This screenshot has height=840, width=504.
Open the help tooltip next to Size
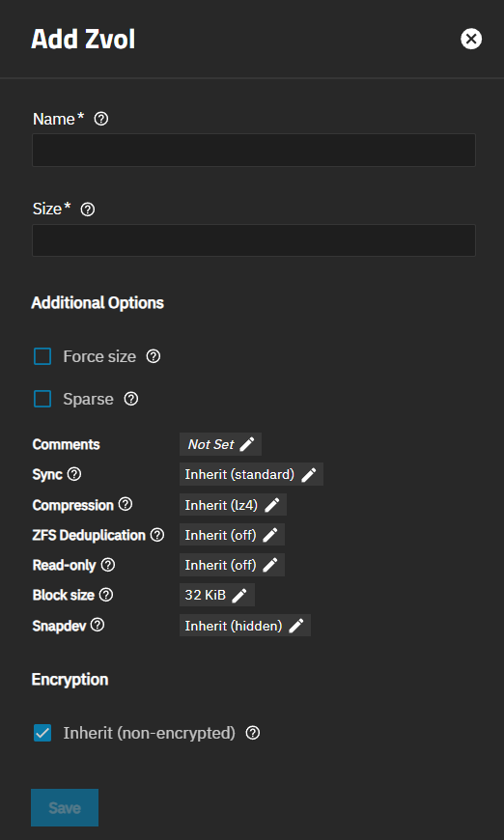[x=87, y=210]
